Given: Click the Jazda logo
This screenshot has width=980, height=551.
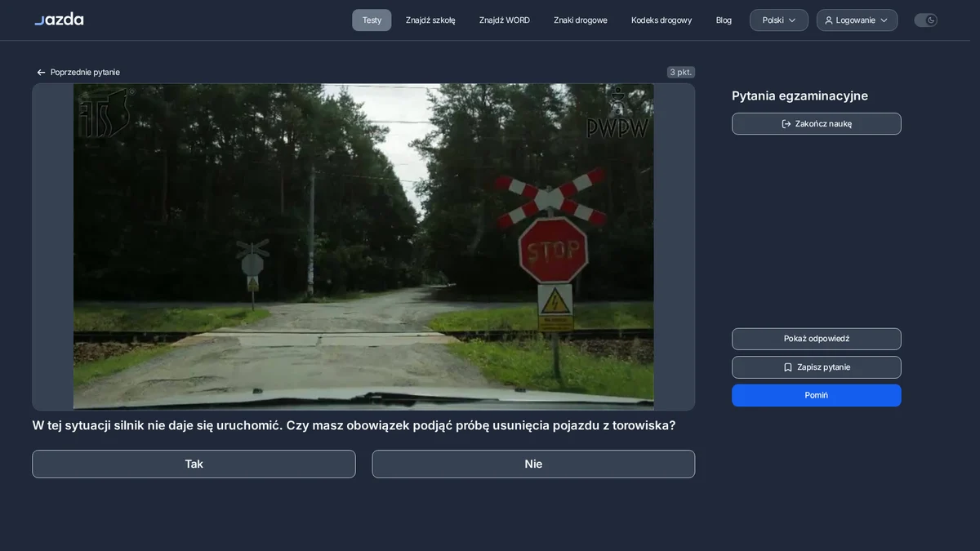Looking at the screenshot, I should [59, 20].
